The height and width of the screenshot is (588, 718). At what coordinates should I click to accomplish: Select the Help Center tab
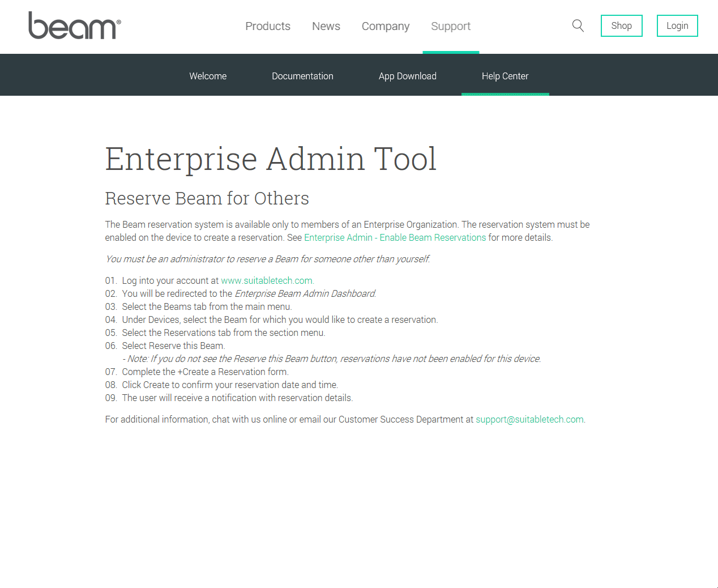[x=505, y=76]
